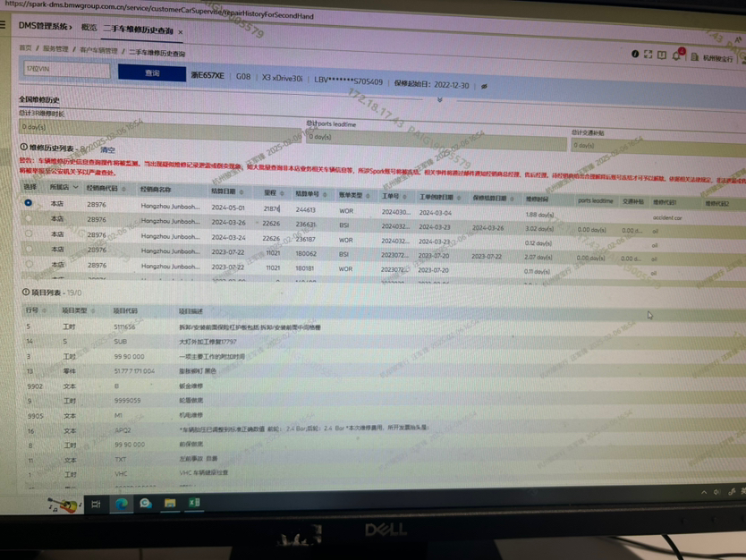Click settlement date 2024-05-01 cell
Image resolution: width=746 pixels, height=560 pixels.
[x=228, y=208]
